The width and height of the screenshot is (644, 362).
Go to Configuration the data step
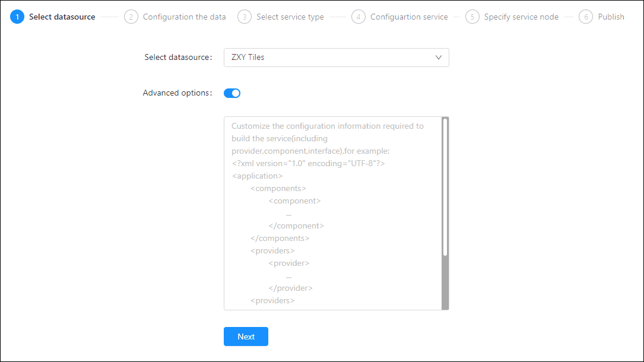[x=184, y=17]
